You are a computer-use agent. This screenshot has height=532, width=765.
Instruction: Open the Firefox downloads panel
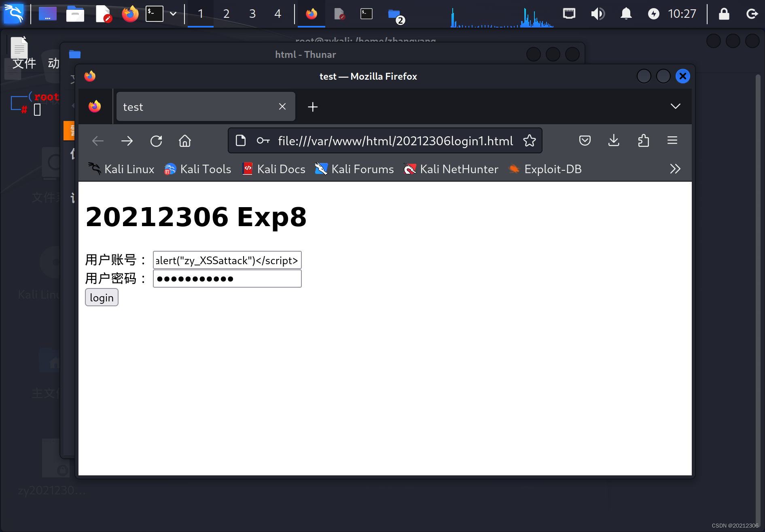point(614,140)
